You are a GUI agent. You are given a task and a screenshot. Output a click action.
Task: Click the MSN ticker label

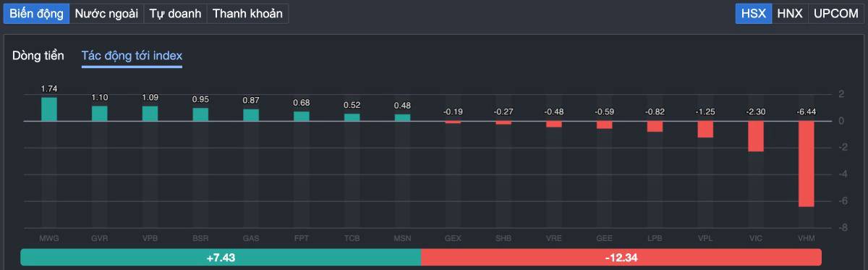coord(402,238)
